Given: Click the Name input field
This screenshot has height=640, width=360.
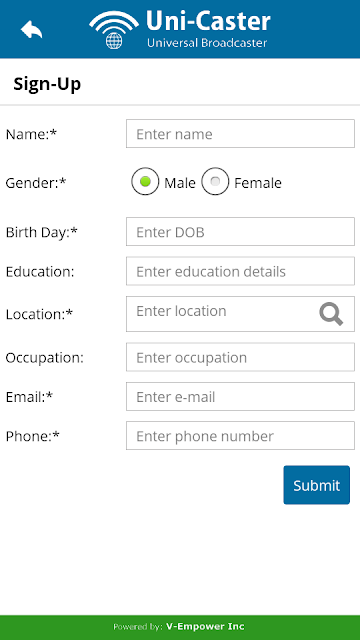Looking at the screenshot, I should [240, 133].
